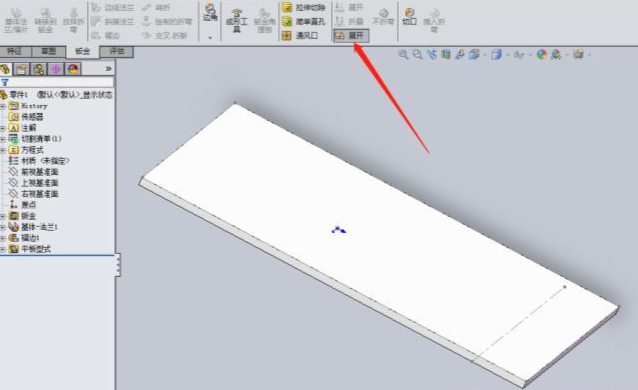Viewport: 638px width, 390px height.
Task: Open the Hide/Show Items glasses dropdown
Action: coord(519,54)
